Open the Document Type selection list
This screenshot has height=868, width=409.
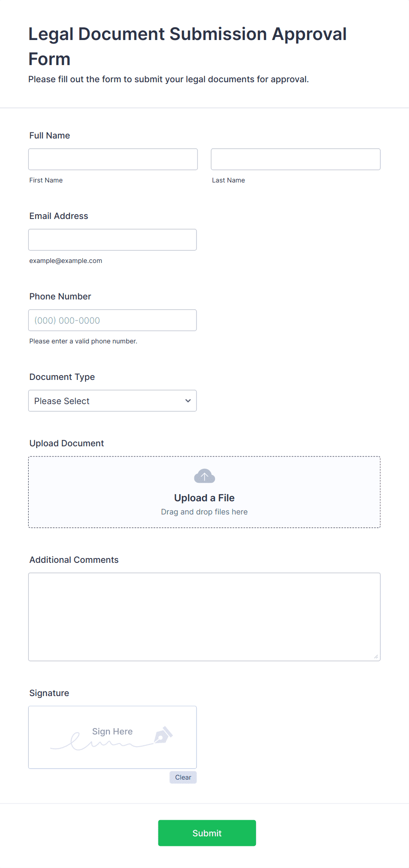(x=112, y=401)
